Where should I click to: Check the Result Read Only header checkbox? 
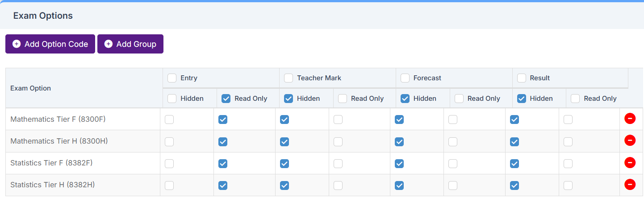[x=575, y=99]
